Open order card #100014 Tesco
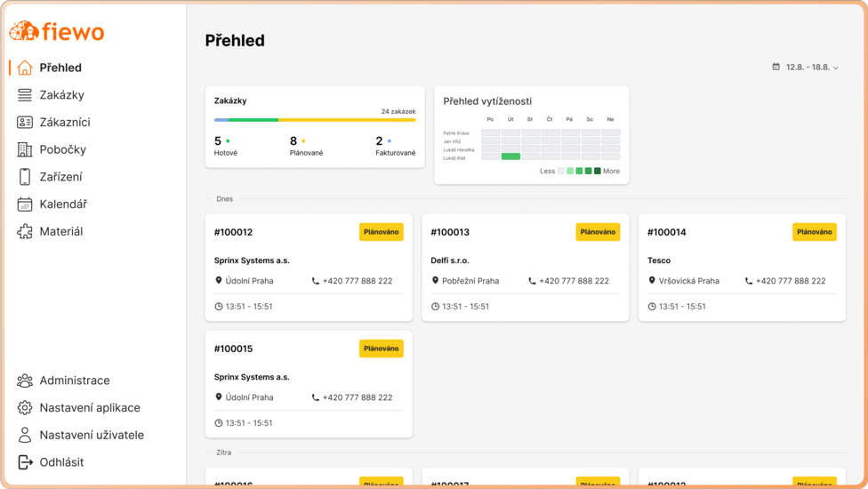 [x=742, y=268]
